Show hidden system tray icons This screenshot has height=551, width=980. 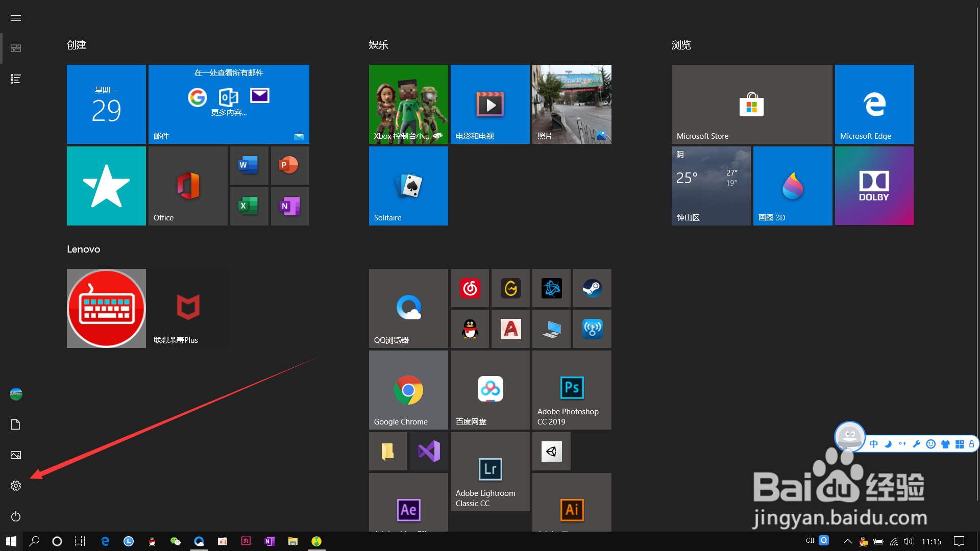click(847, 541)
